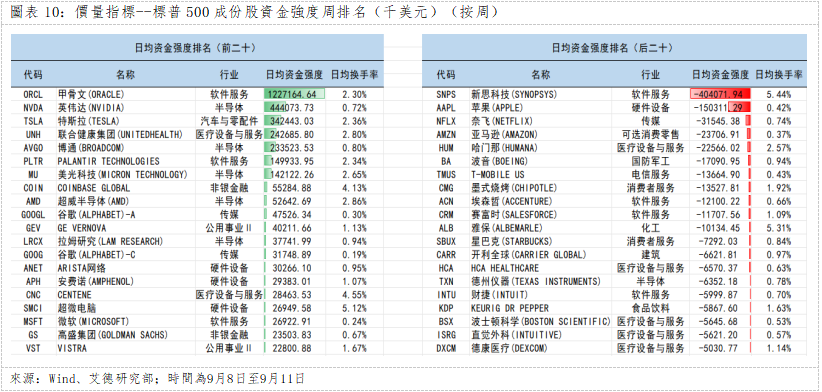Select 直觉外科(INTUITIVE) name cell
This screenshot has width=822, height=392.
coord(516,335)
